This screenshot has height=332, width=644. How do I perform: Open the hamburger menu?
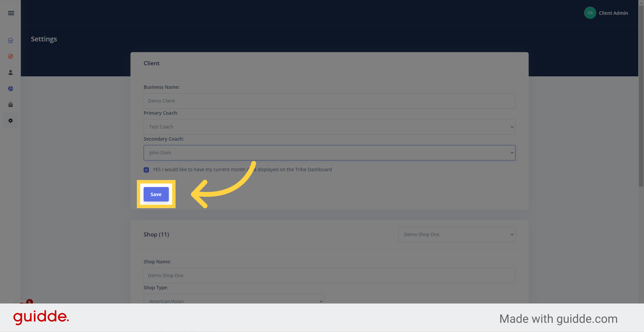(11, 13)
